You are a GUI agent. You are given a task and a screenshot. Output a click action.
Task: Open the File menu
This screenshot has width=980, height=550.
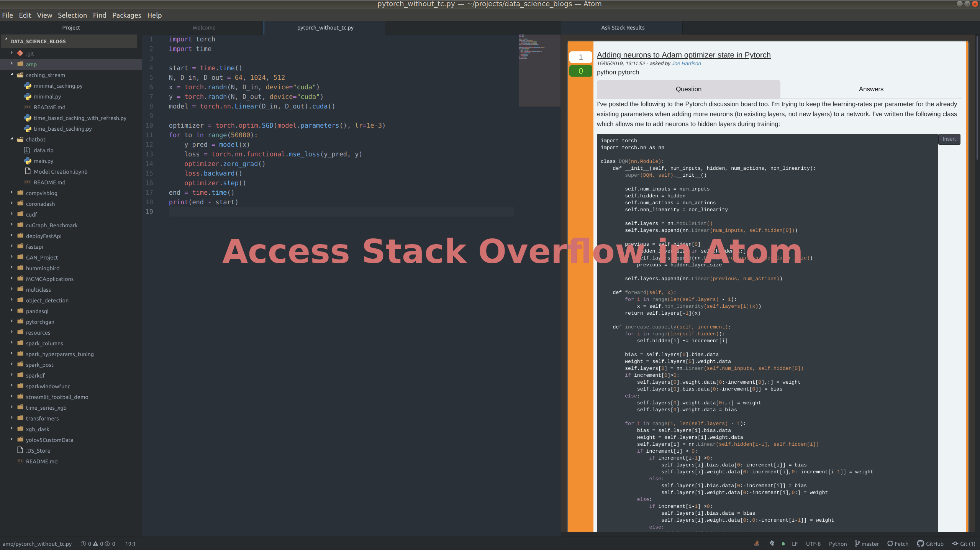[x=7, y=15]
